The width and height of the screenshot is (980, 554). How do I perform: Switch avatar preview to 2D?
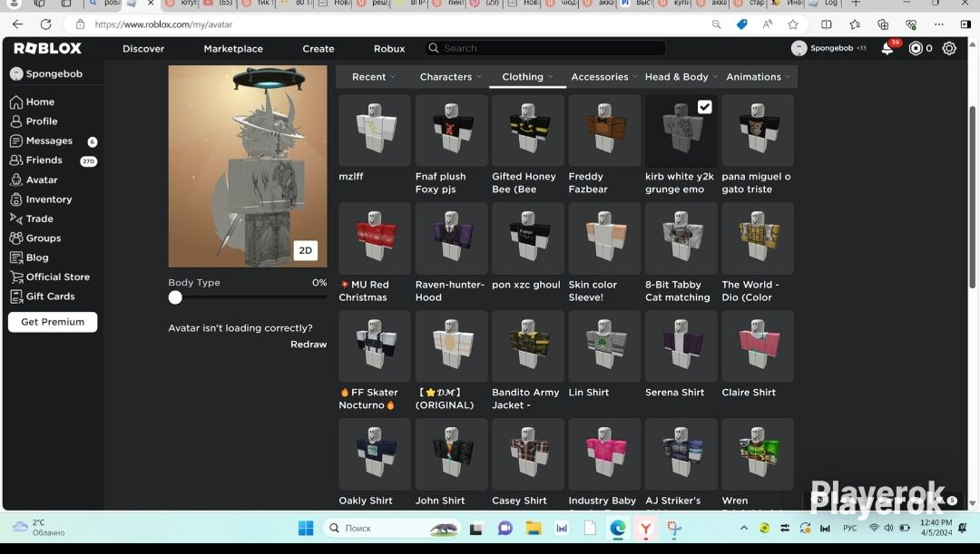(x=305, y=250)
